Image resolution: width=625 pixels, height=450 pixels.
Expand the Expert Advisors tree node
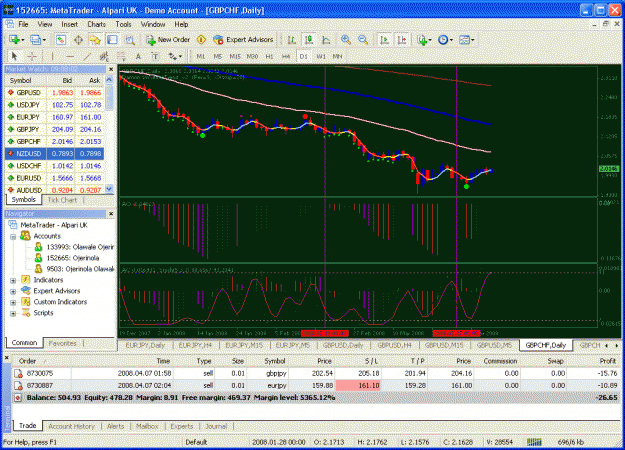coord(13,291)
